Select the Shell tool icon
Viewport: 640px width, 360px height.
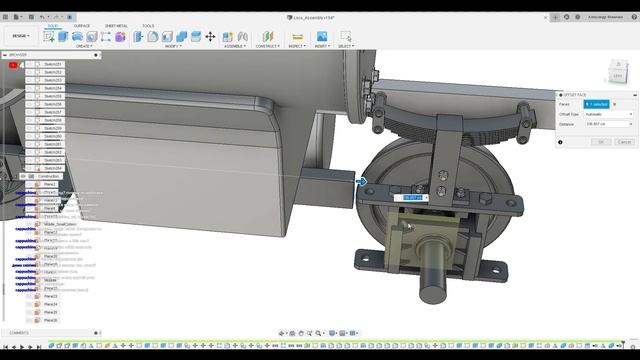[x=167, y=37]
